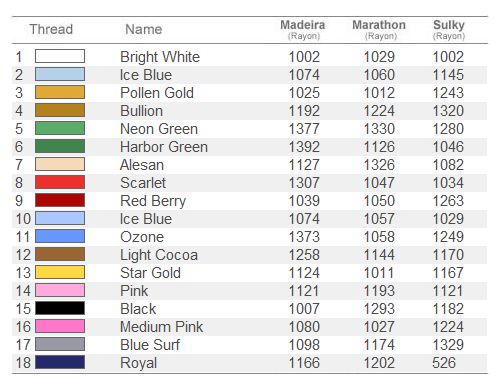The height and width of the screenshot is (384, 500).
Task: Click the Bright White color swatch
Action: (60, 56)
